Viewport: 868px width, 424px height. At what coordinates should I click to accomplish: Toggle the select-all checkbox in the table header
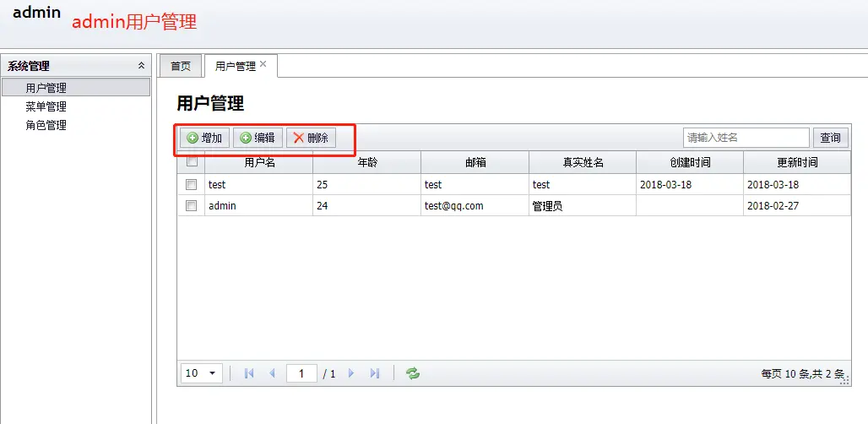click(x=192, y=161)
